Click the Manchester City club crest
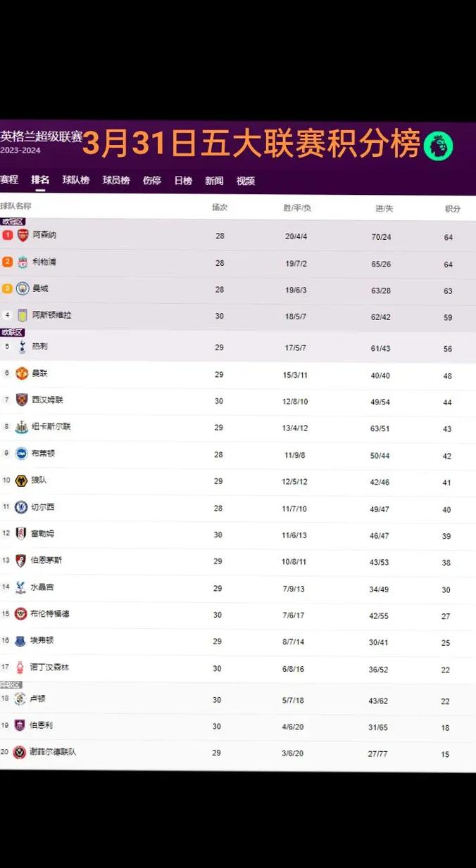 (x=23, y=288)
